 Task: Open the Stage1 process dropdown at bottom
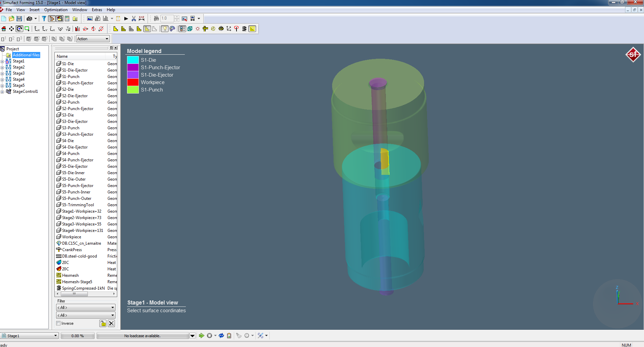29,336
